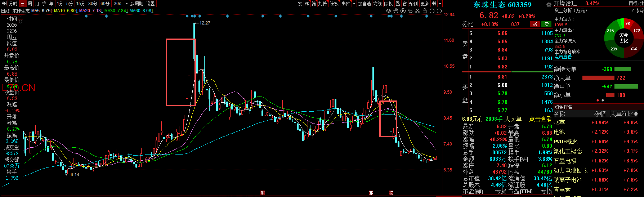
Task: Click the question mark help icon
Action: point(632,11)
